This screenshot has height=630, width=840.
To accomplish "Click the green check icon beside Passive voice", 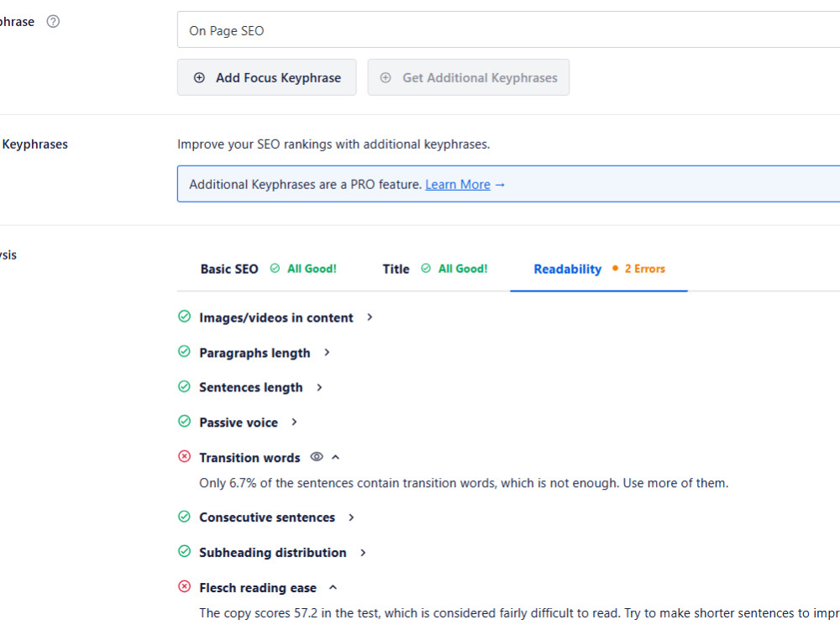I will click(x=184, y=421).
